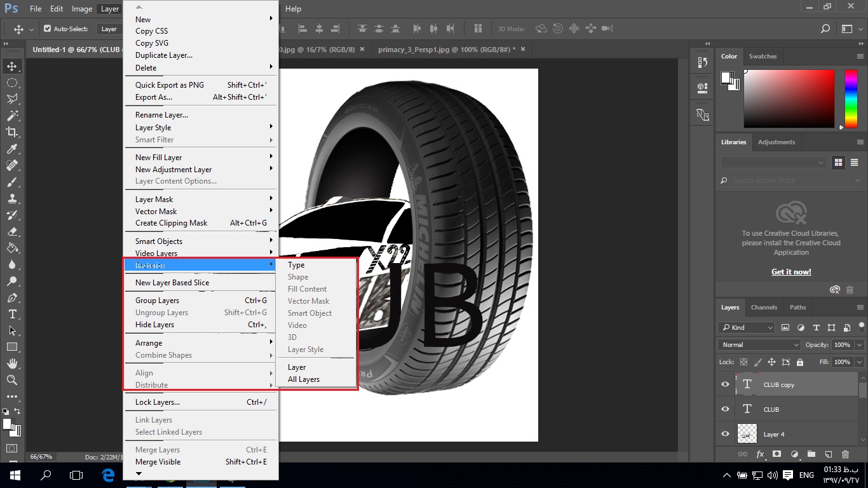Toggle filter for type layers

(x=817, y=328)
